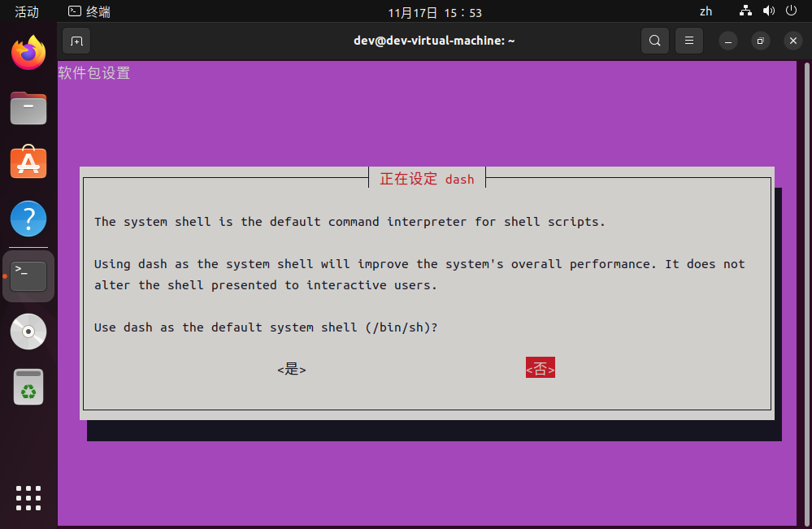
Task: Click 活动 to open the Activities overview
Action: pos(25,11)
